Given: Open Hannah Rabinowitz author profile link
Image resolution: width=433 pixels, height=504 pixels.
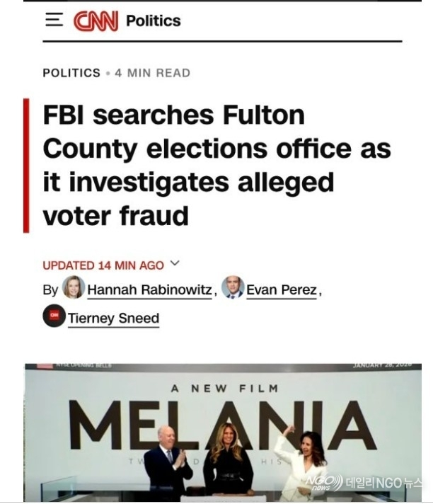Looking at the screenshot, I should tap(149, 290).
